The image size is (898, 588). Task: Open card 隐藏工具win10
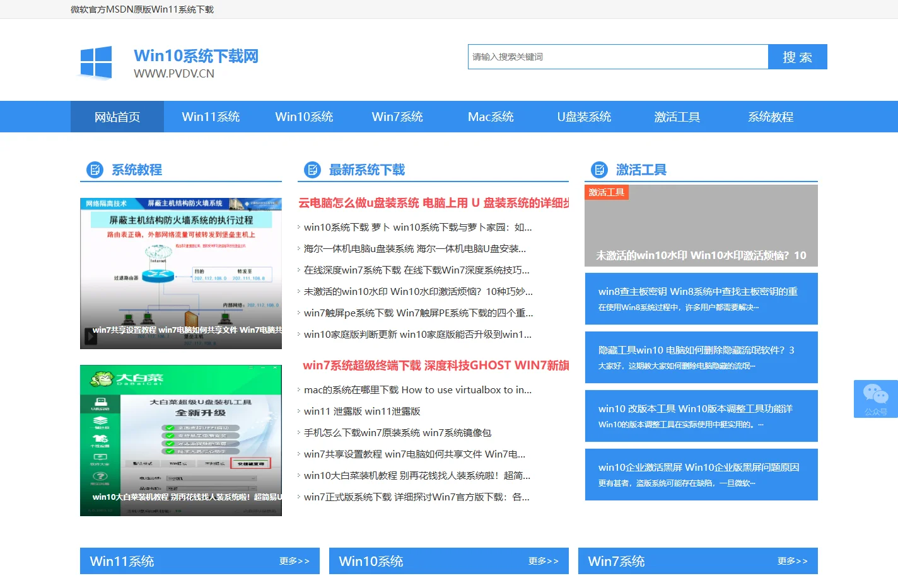701,357
